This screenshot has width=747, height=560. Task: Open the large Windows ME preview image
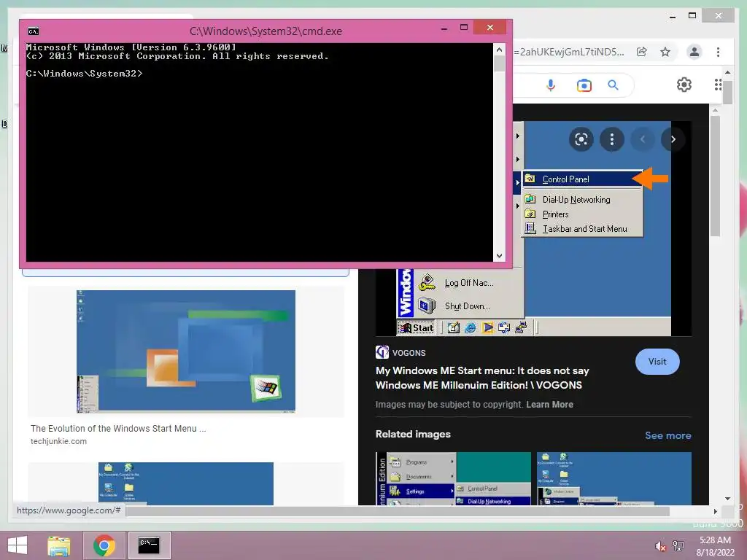click(x=533, y=228)
